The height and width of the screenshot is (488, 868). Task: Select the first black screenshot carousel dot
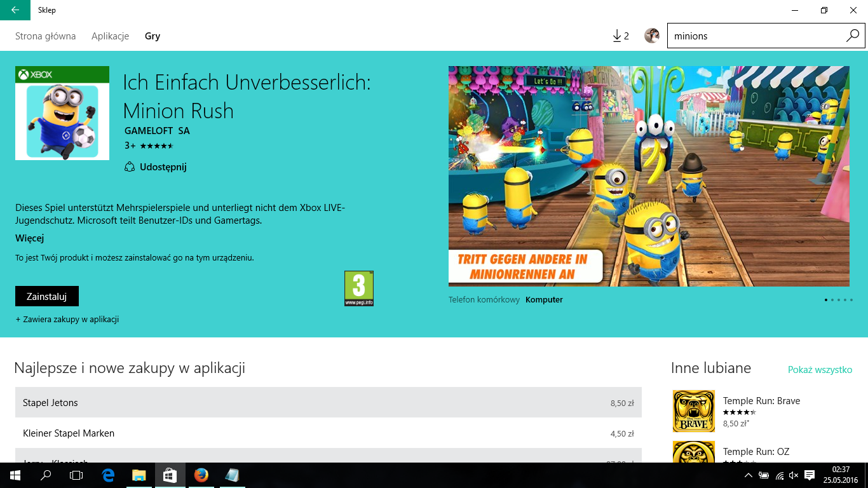[826, 299]
